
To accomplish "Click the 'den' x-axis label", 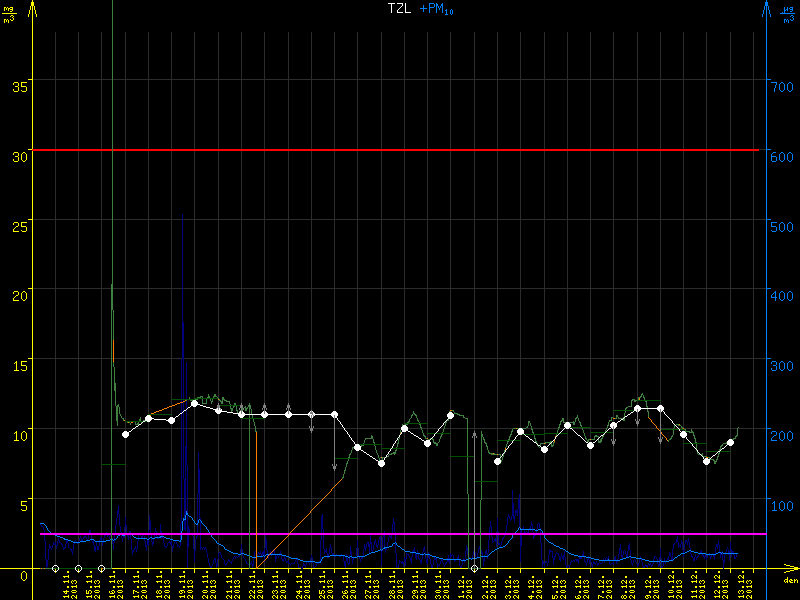I will [x=790, y=581].
